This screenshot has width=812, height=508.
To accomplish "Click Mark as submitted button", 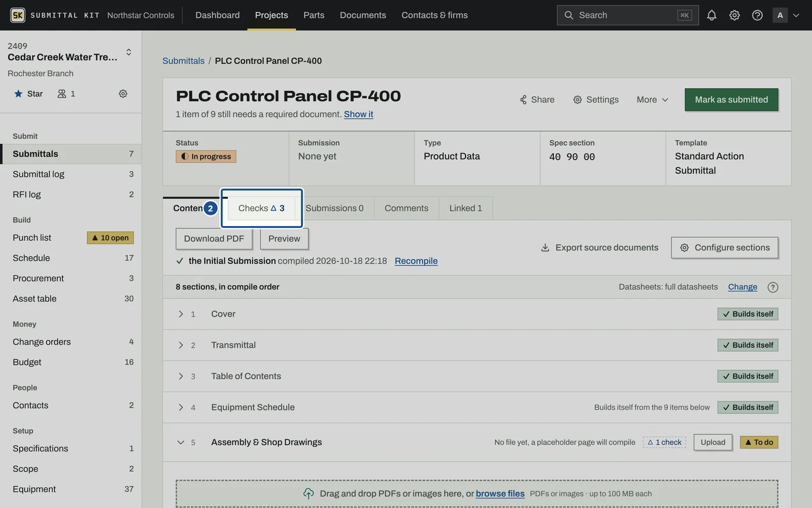I will 731,100.
